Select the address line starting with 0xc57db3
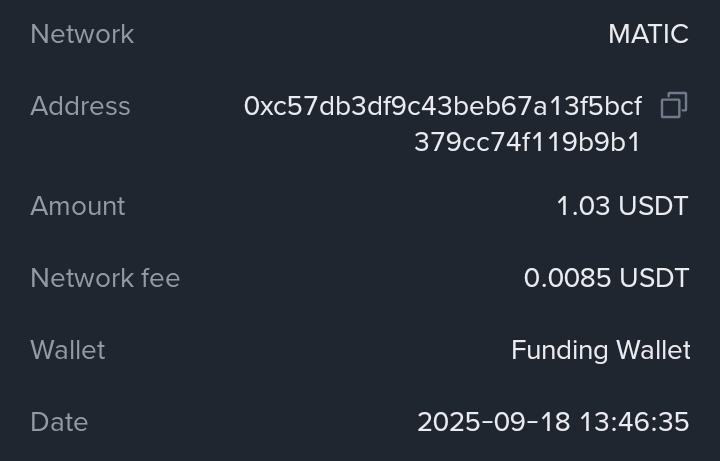The image size is (720, 461). pyautogui.click(x=443, y=106)
